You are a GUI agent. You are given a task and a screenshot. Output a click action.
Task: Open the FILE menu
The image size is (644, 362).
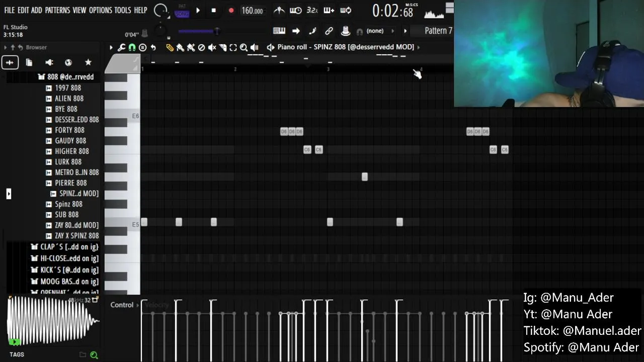tap(10, 10)
